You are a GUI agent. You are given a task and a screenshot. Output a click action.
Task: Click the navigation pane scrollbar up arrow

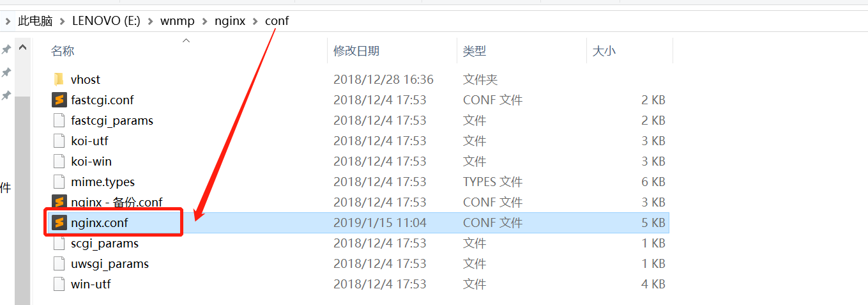pos(22,47)
